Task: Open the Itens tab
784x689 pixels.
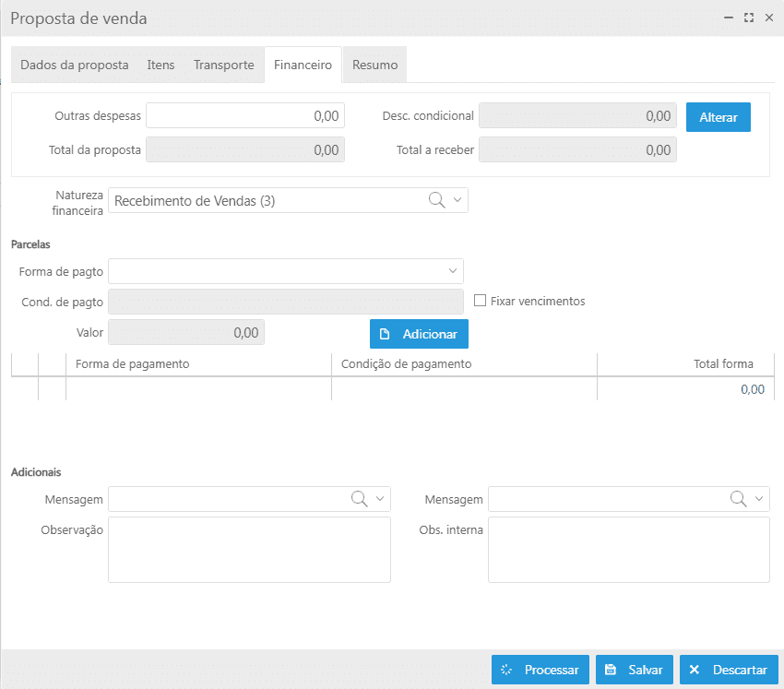Action: tap(161, 65)
